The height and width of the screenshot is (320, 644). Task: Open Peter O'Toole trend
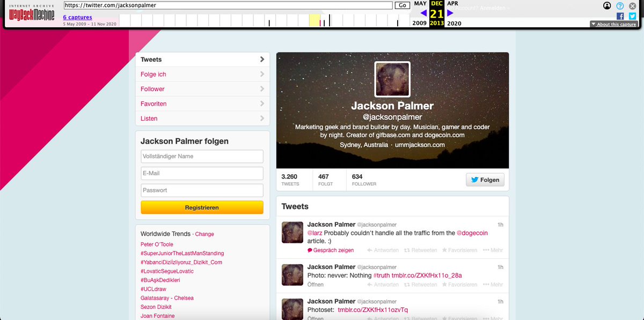[x=157, y=244]
